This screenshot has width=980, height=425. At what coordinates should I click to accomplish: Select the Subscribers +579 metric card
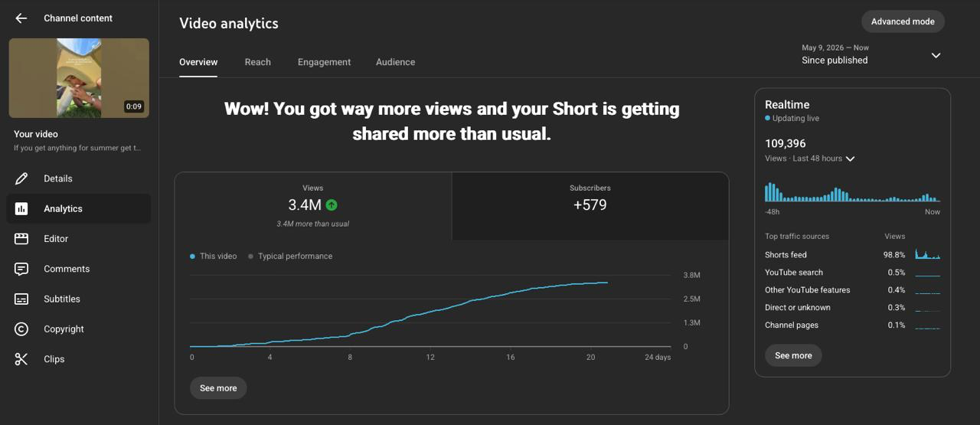click(590, 207)
